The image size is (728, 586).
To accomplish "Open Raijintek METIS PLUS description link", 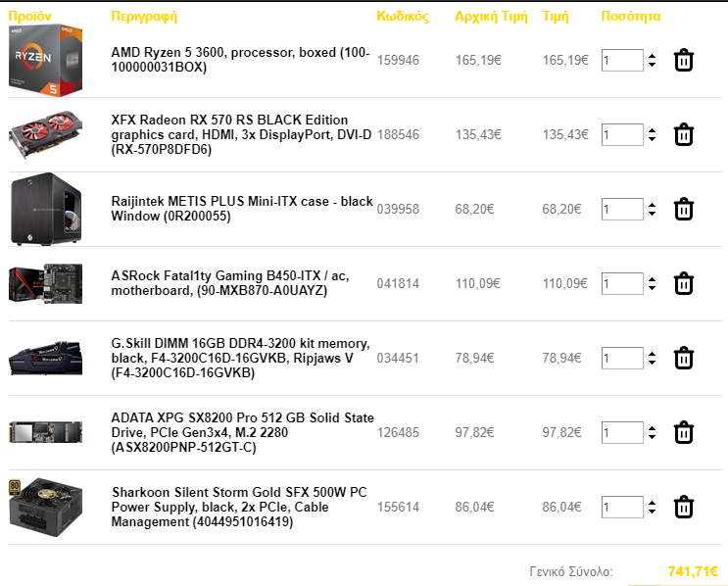I will click(x=242, y=209).
